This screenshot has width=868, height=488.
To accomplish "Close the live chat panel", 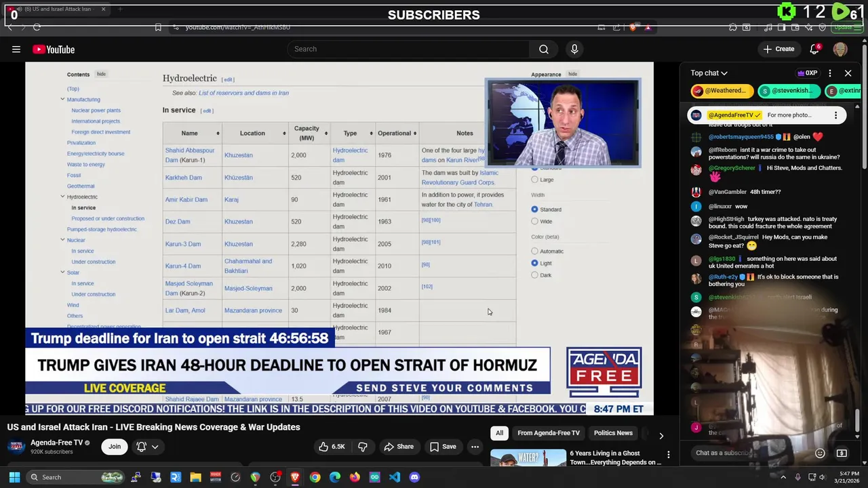I will pos(848,73).
